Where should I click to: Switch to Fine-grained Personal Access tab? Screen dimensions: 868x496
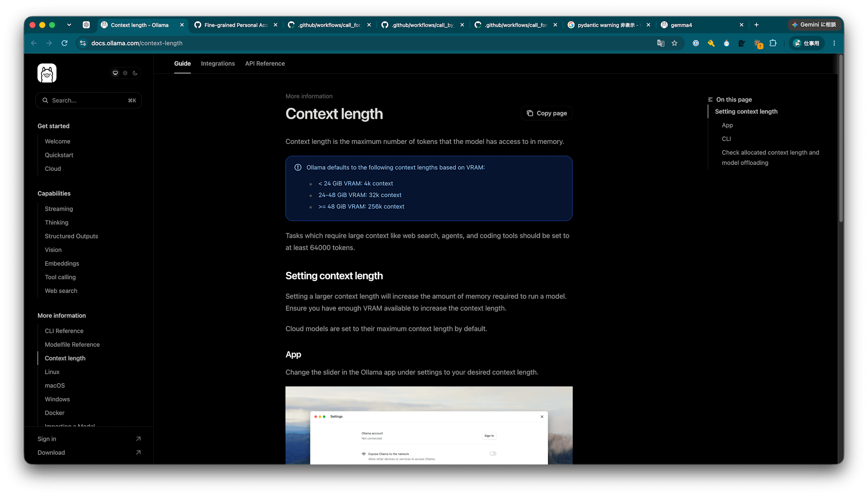[236, 25]
